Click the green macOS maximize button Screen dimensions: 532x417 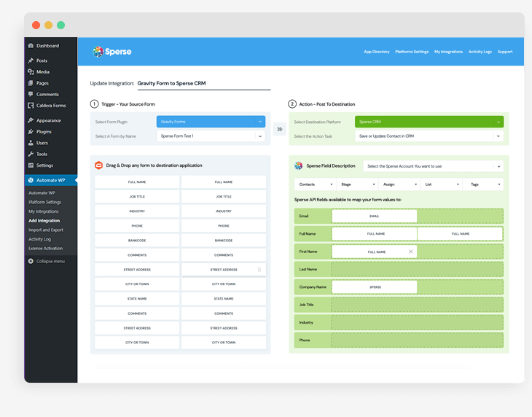point(60,25)
